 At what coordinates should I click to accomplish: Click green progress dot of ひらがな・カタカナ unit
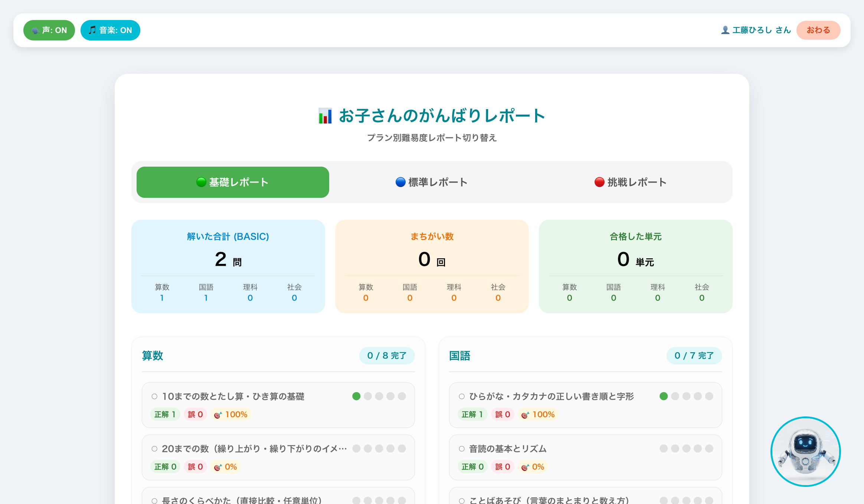coord(664,396)
